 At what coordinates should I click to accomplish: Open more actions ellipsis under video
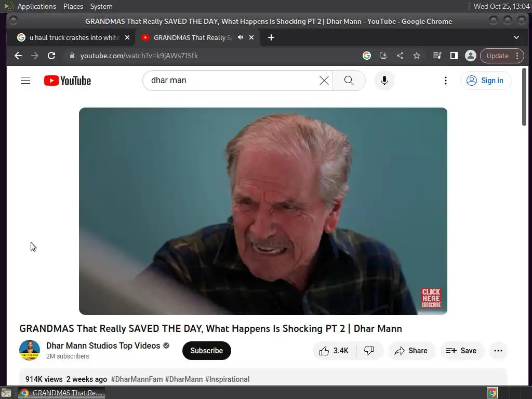pos(498,351)
